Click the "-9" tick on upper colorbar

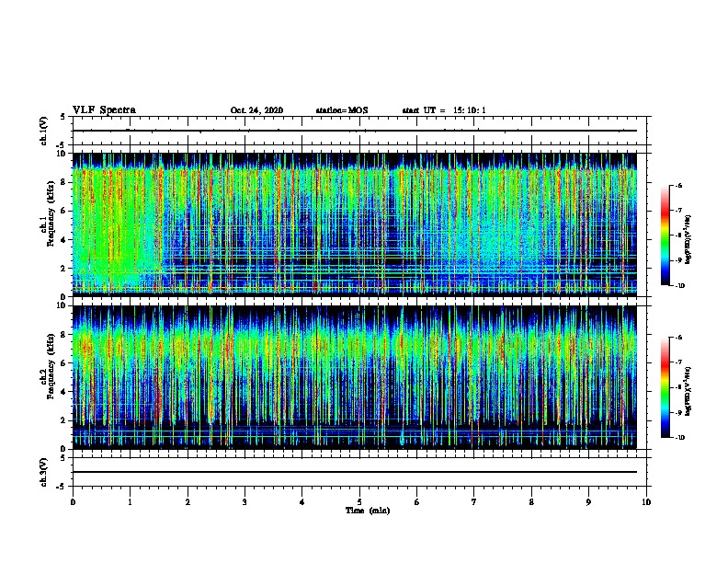point(678,260)
